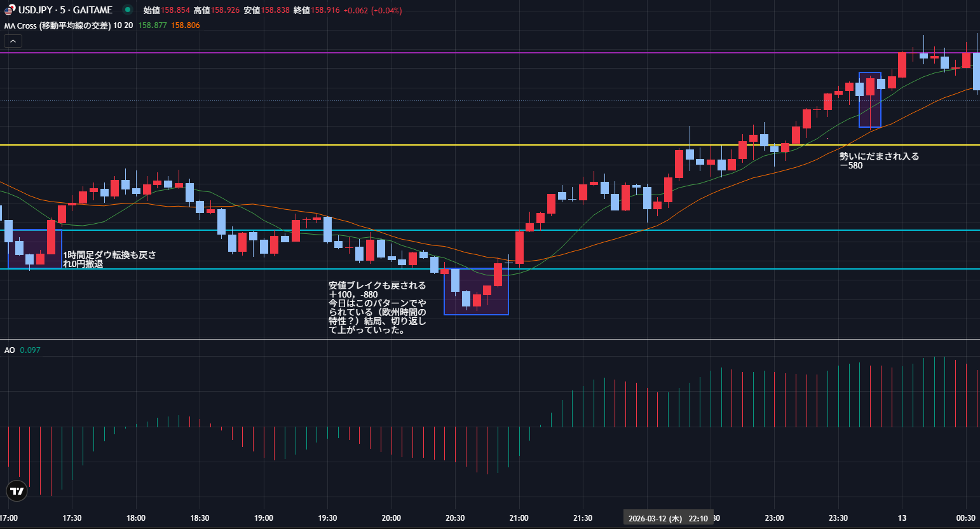The image size is (980, 529).
Task: Select the yellow horizontal line
Action: [x=381, y=145]
